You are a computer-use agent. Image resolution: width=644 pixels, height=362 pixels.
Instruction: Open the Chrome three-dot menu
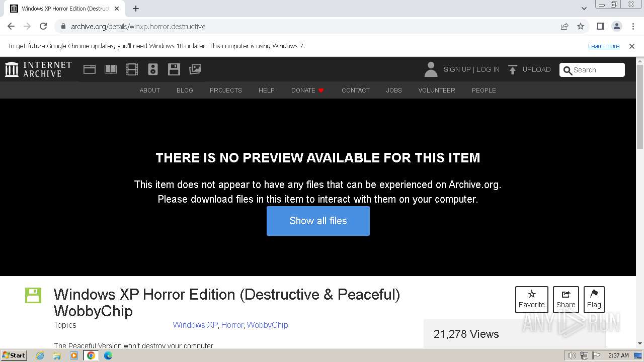pos(633,26)
